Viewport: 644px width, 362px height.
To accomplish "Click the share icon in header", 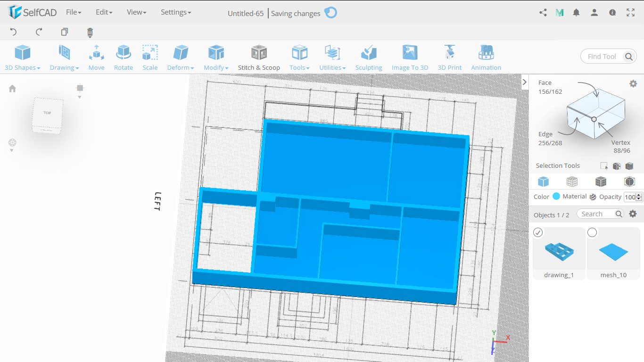I will click(543, 13).
